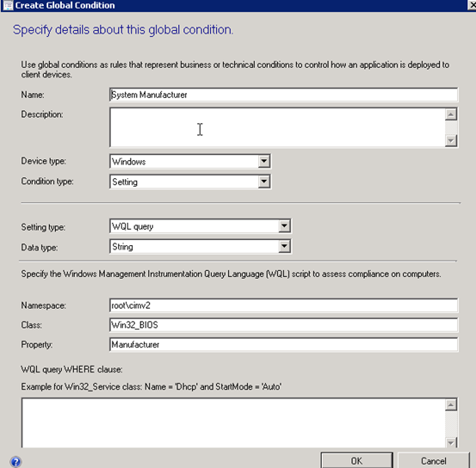Click inside the WQL WHERE clause box
476x468 pixels.
click(x=233, y=422)
